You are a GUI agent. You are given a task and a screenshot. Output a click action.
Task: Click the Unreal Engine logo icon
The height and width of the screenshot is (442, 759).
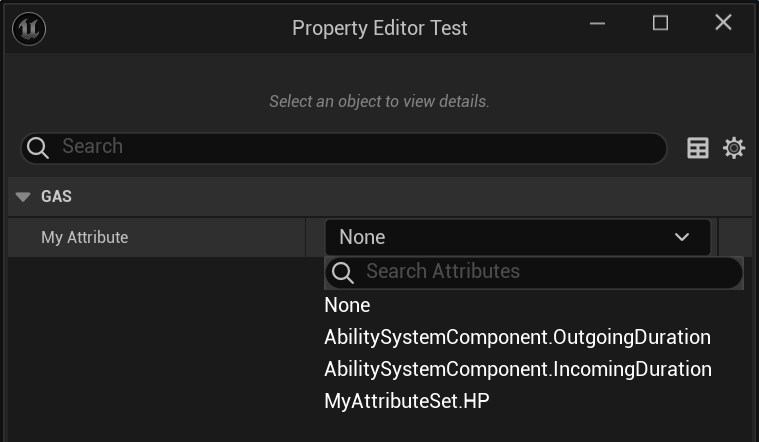coord(28,28)
